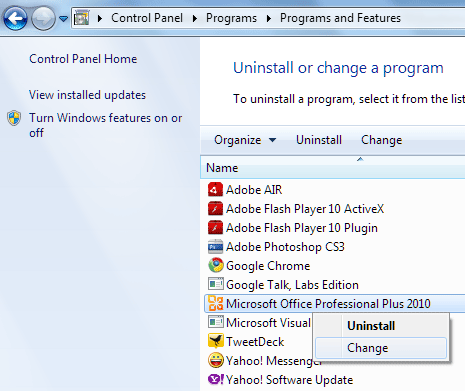Select Adobe AIR program entry
465x391 pixels.
point(254,190)
